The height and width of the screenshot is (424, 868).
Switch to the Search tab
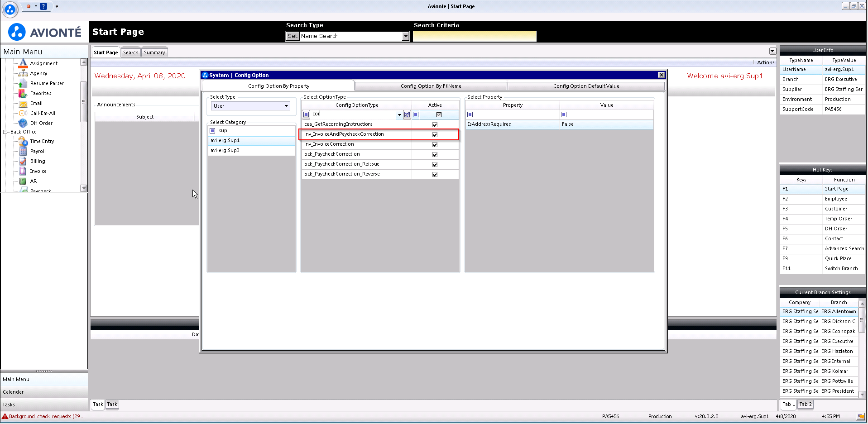pyautogui.click(x=131, y=52)
